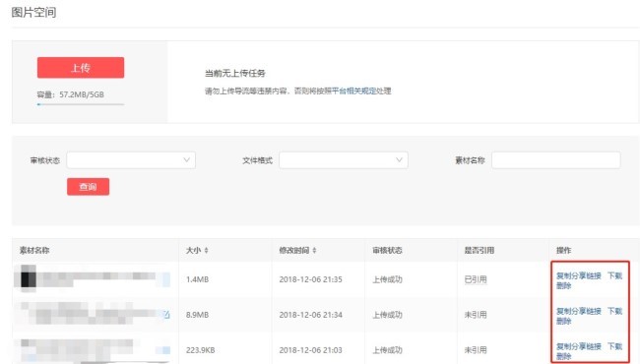The height and width of the screenshot is (364, 640).
Task: Click the 8.9MB size cell
Action: (x=197, y=315)
